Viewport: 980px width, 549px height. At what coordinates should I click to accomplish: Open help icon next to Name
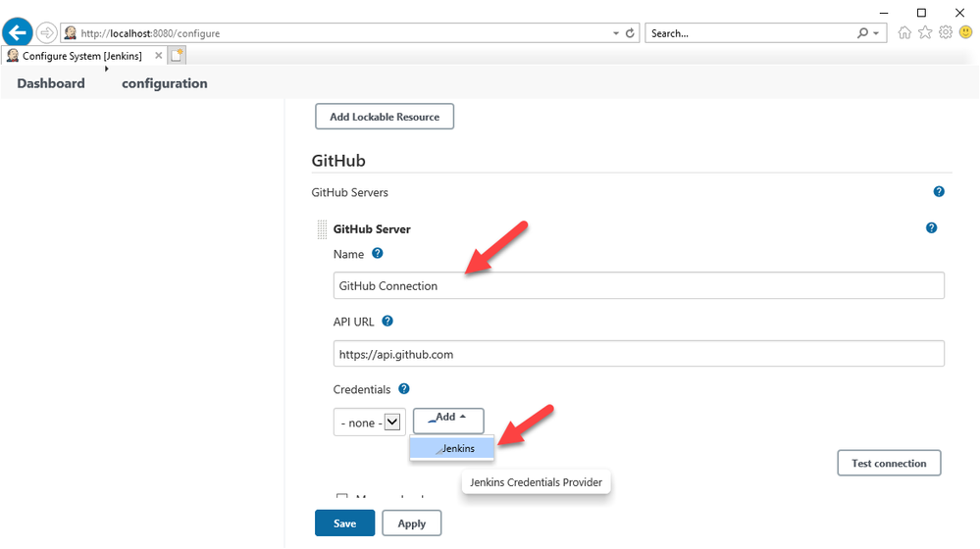coord(378,254)
